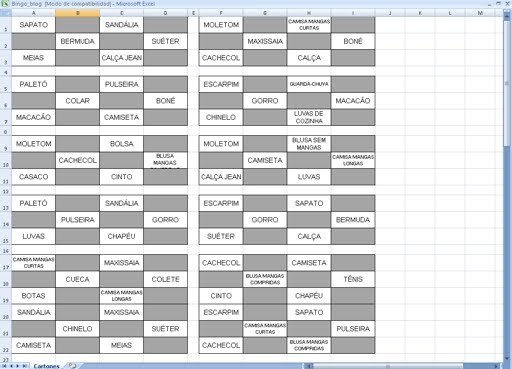Select the CUECA cell

(x=77, y=279)
